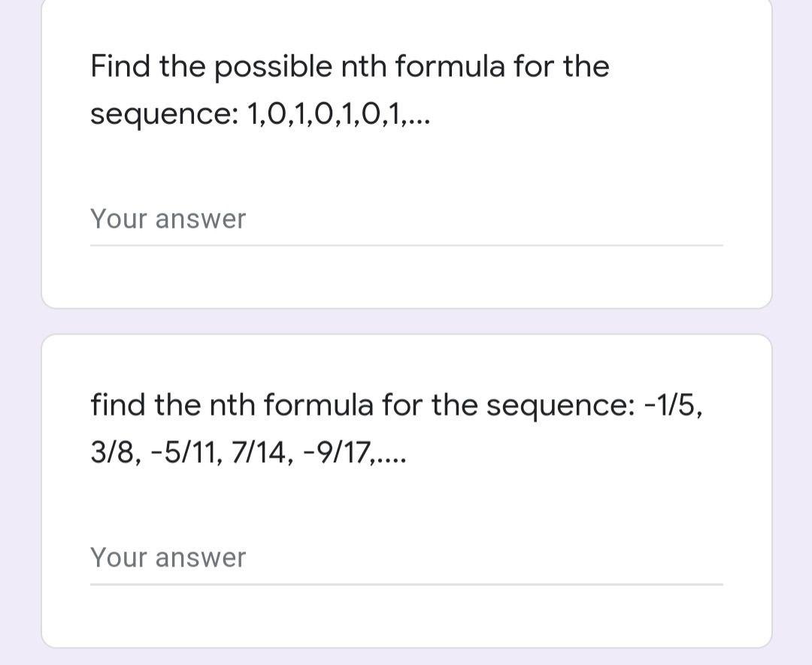Click the top edge of the first question card
This screenshot has height=665, width=812.
pyautogui.click(x=406, y=2)
